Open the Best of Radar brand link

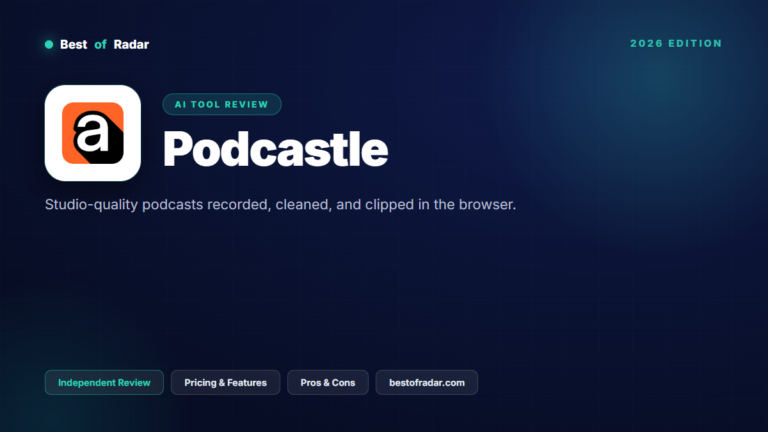coord(104,45)
